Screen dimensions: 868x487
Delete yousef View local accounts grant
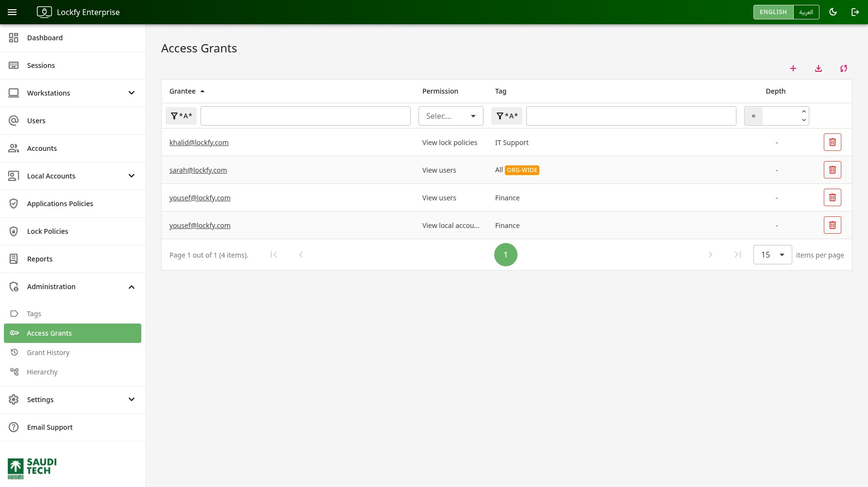pos(833,225)
